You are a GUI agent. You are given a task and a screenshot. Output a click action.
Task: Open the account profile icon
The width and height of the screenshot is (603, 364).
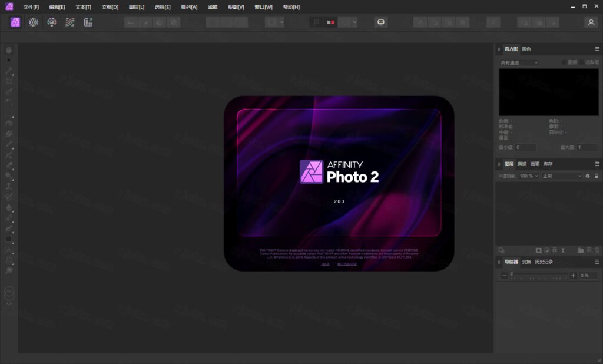[x=591, y=22]
